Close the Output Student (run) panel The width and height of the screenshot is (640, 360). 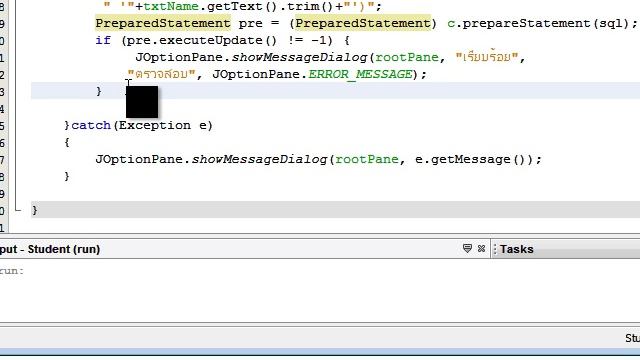(x=481, y=248)
